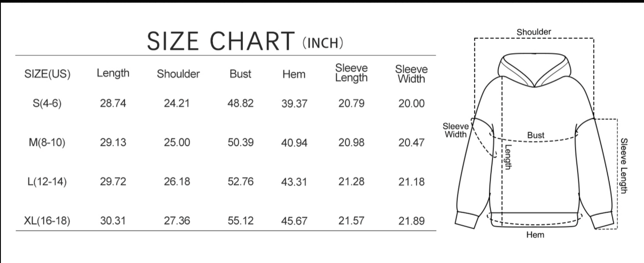The height and width of the screenshot is (263, 644).
Task: Select the XL(16-18) size row label
Action: point(47,221)
